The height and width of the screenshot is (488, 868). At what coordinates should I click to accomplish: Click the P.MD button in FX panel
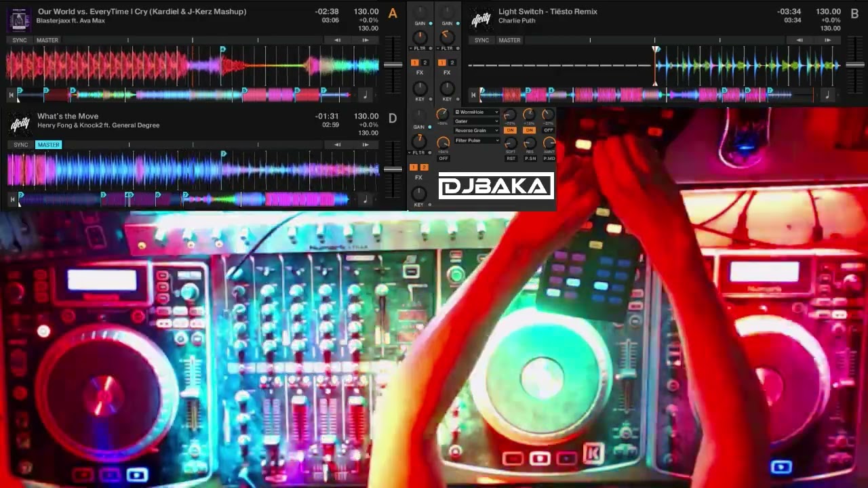coord(549,159)
